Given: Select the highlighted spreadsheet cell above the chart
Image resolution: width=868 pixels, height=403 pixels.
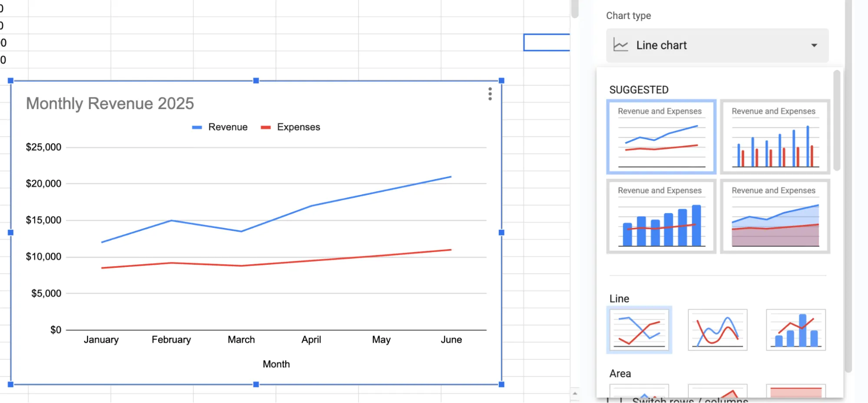Looking at the screenshot, I should 547,42.
